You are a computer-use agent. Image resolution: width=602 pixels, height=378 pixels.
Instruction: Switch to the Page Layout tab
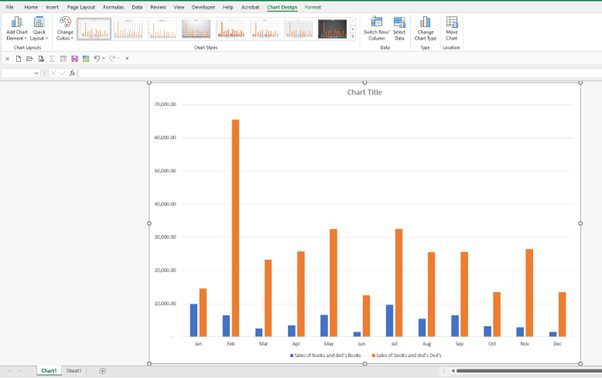click(81, 7)
